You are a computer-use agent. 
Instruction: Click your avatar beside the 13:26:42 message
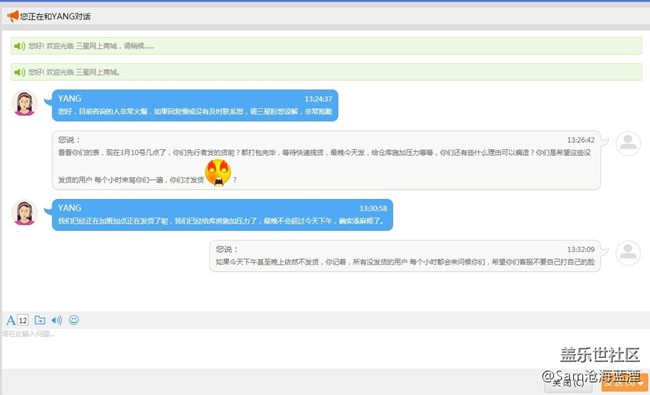coord(628,143)
